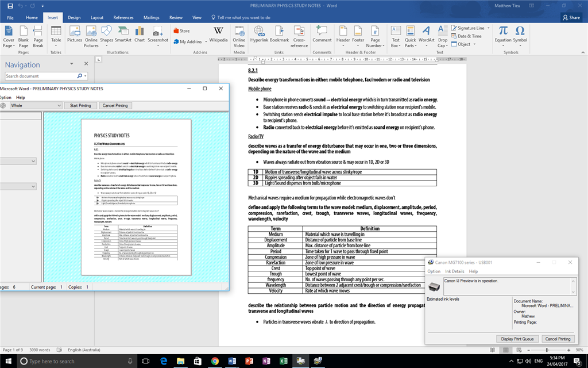Add a Comment

pos(322,34)
